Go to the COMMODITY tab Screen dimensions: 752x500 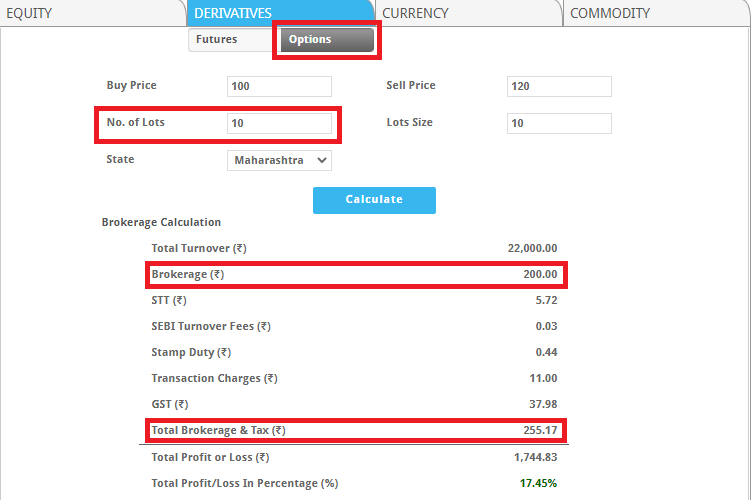[x=610, y=13]
